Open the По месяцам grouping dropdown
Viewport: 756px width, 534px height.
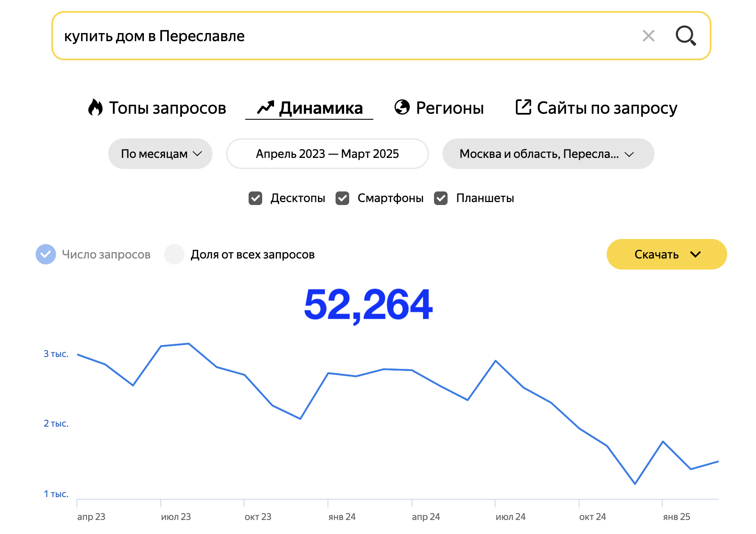(x=160, y=154)
